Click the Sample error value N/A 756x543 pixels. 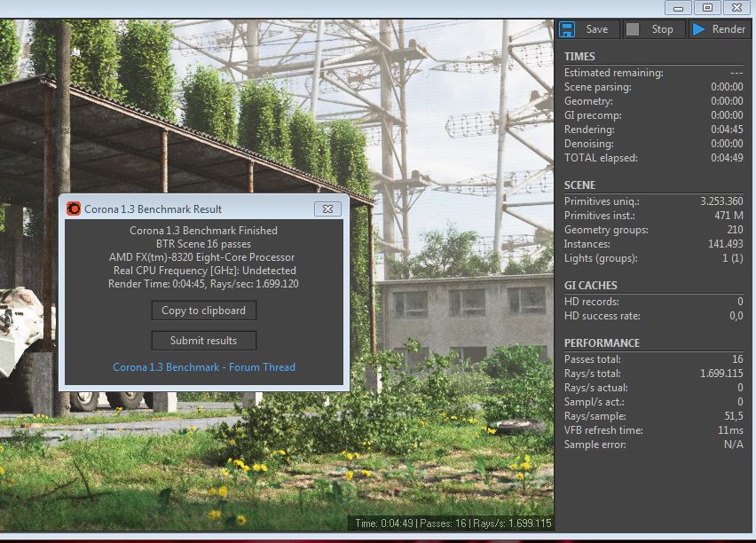click(733, 445)
